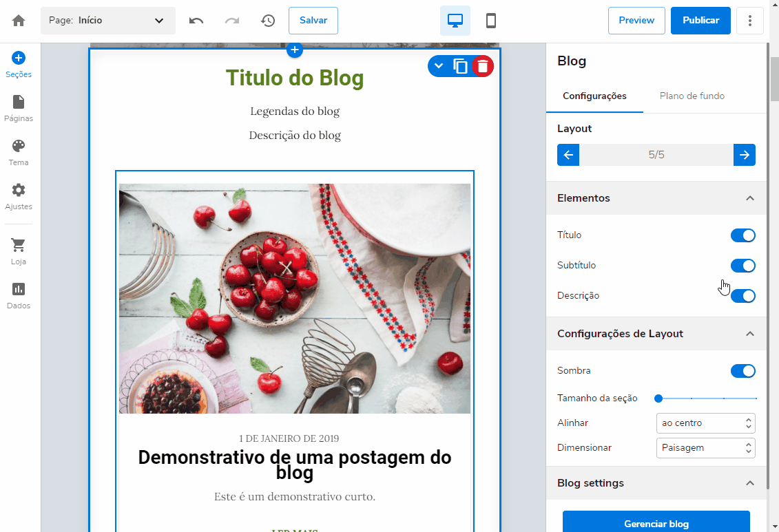Switch to desktop view
This screenshot has width=779, height=532.
click(455, 21)
